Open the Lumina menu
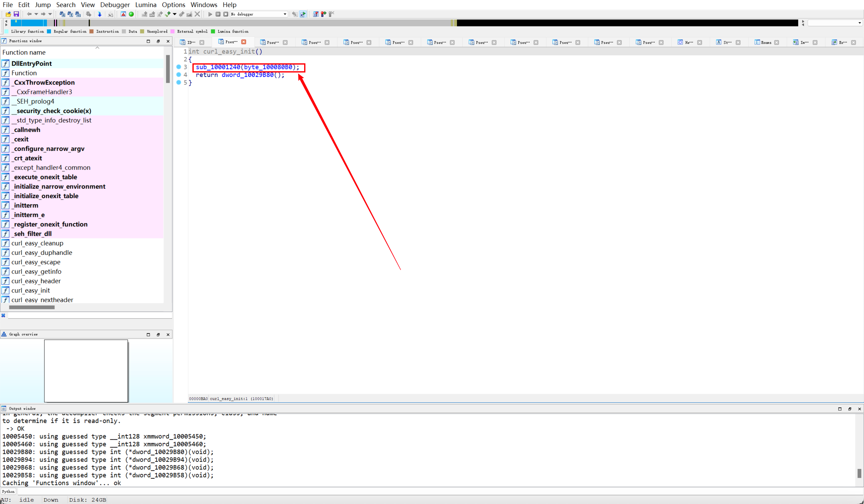Screen dimensions: 864x504 tap(146, 5)
